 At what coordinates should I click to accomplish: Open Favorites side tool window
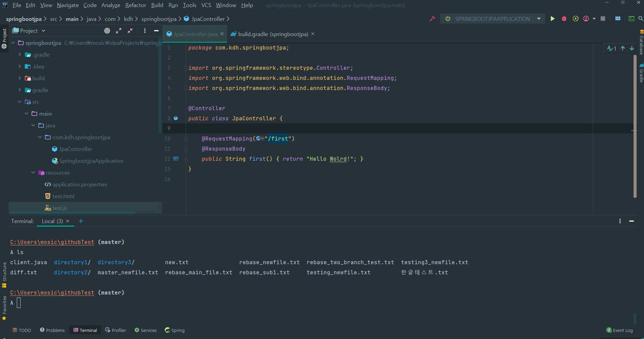[4, 308]
